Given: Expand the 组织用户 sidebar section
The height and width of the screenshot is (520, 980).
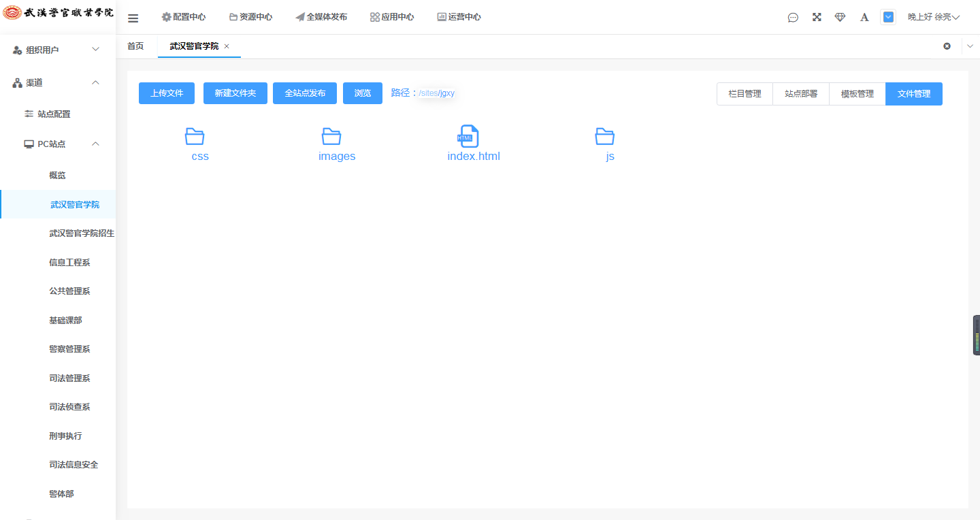Looking at the screenshot, I should coord(96,50).
